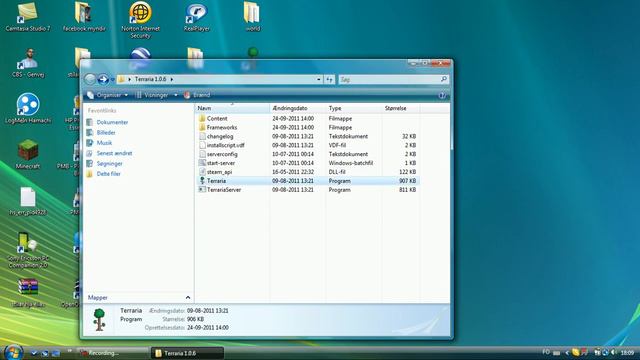Expand the Visninger dropdown arrow
The height and width of the screenshot is (360, 640).
point(176,95)
